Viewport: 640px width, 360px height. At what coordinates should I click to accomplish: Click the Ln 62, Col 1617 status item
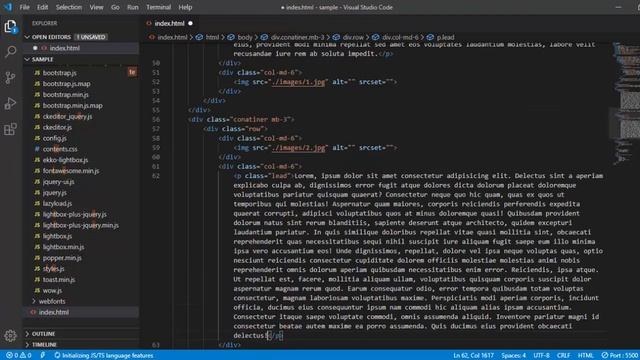[x=473, y=356]
